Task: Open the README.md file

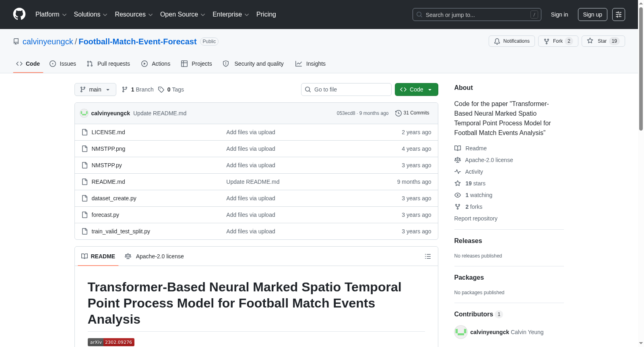Action: coord(108,182)
